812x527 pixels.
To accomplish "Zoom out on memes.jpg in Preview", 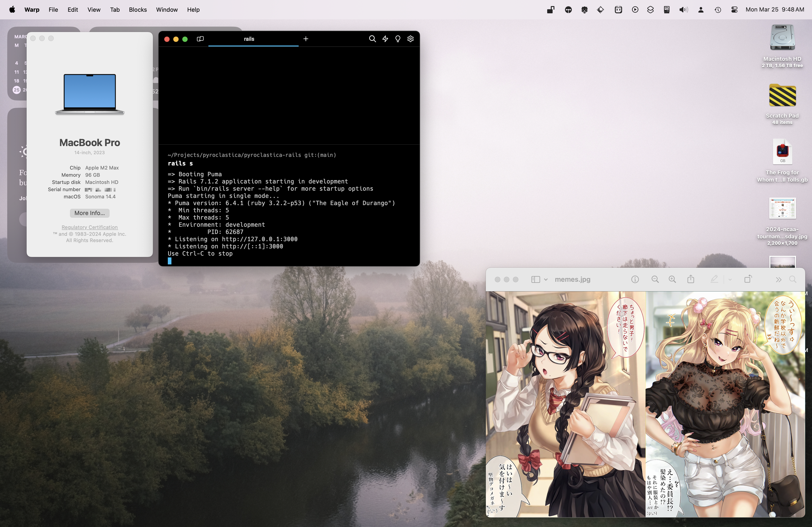I will point(655,280).
